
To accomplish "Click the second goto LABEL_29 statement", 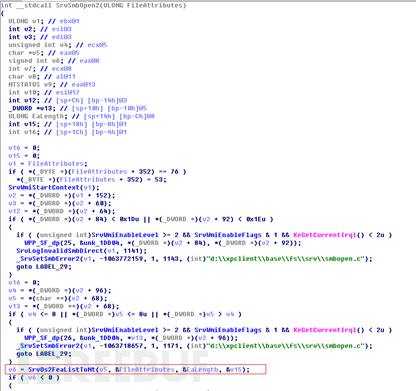I will click(44, 354).
